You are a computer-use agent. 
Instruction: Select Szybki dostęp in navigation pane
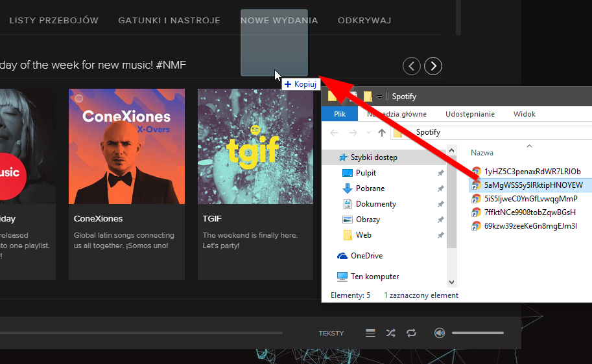click(x=384, y=157)
